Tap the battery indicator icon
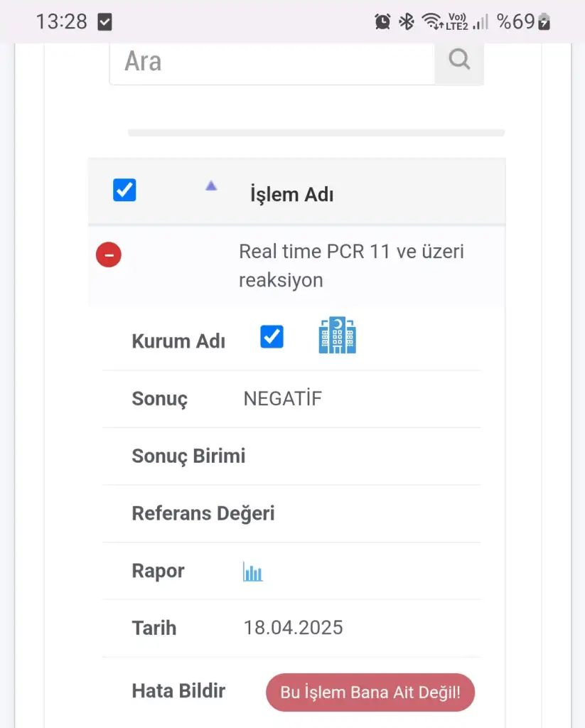The width and height of the screenshot is (585, 728). point(544,22)
